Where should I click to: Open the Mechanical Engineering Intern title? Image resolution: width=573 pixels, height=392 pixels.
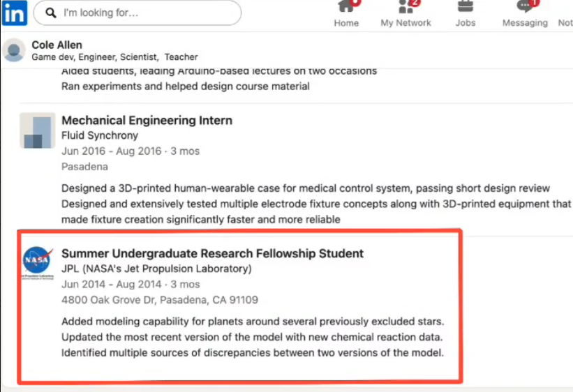(147, 120)
